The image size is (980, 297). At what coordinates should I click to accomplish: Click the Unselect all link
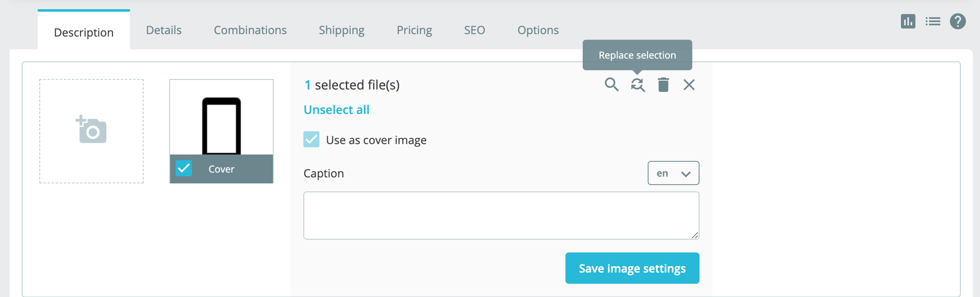tap(336, 110)
